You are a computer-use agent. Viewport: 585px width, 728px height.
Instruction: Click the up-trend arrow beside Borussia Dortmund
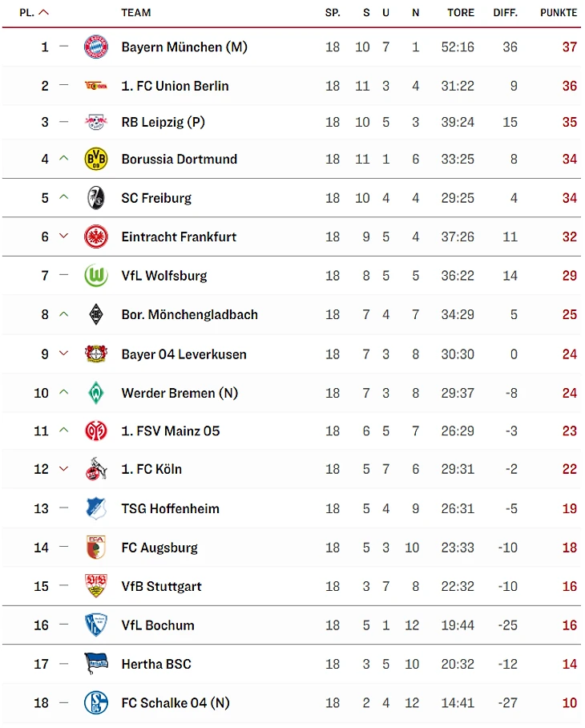click(64, 159)
